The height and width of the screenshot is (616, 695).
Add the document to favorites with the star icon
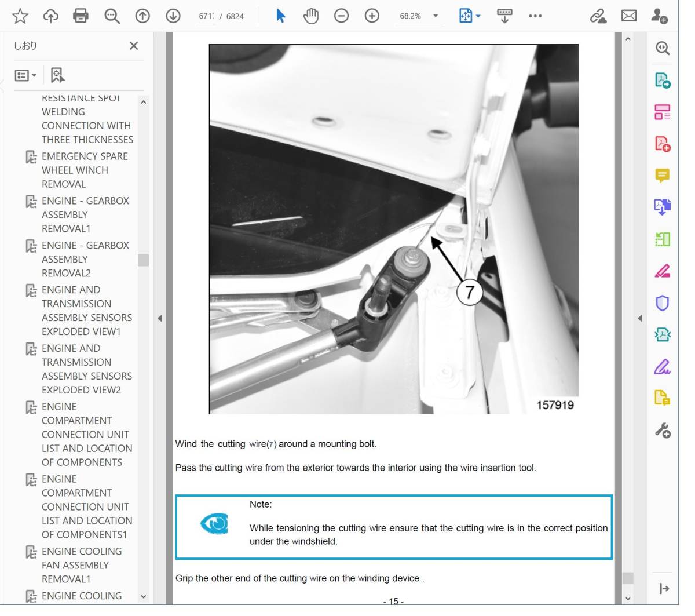[x=20, y=16]
